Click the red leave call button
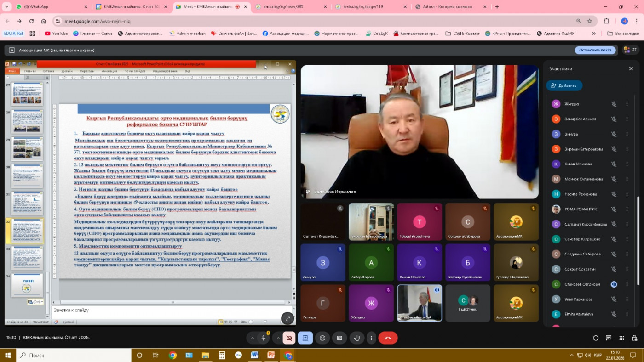 (388, 338)
